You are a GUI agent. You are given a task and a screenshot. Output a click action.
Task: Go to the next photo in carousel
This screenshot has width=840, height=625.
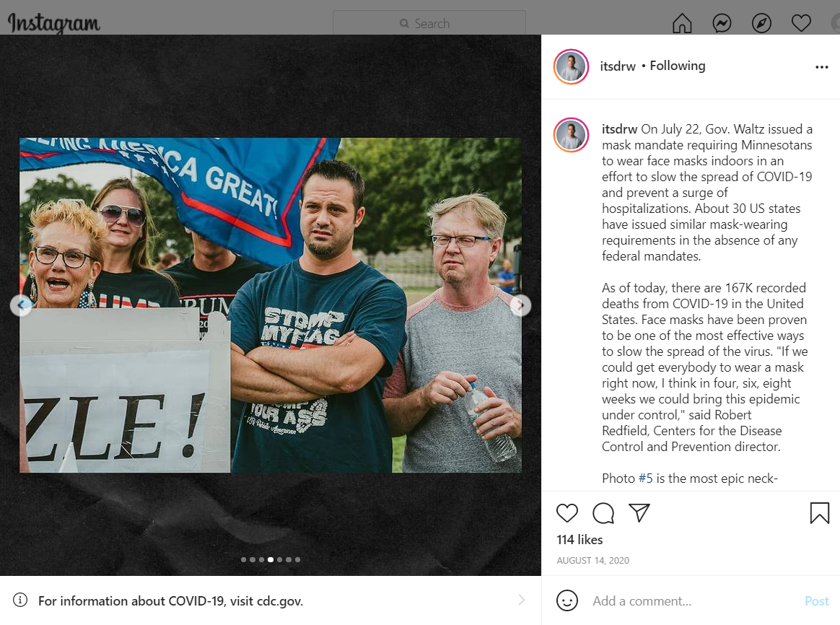click(520, 305)
